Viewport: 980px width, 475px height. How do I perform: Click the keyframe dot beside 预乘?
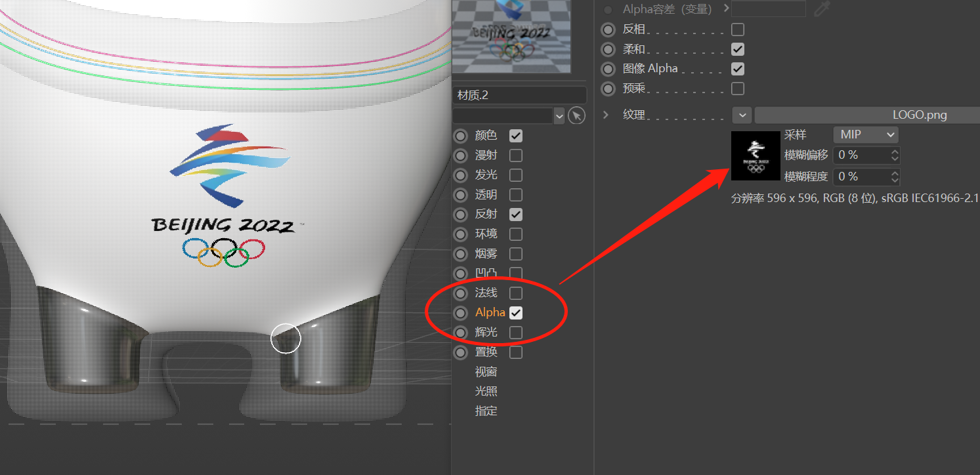pos(608,89)
